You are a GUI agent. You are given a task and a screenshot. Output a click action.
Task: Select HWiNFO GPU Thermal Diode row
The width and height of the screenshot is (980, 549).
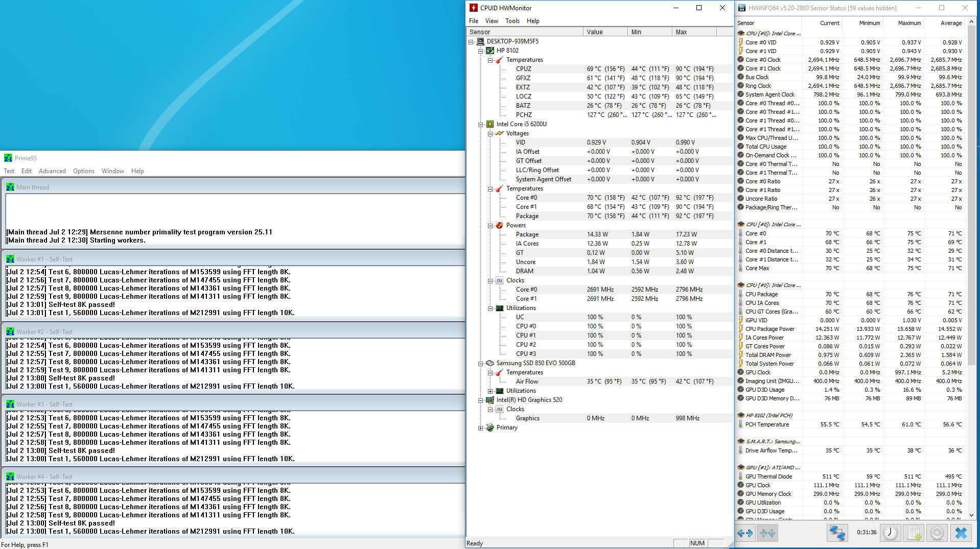click(850, 476)
